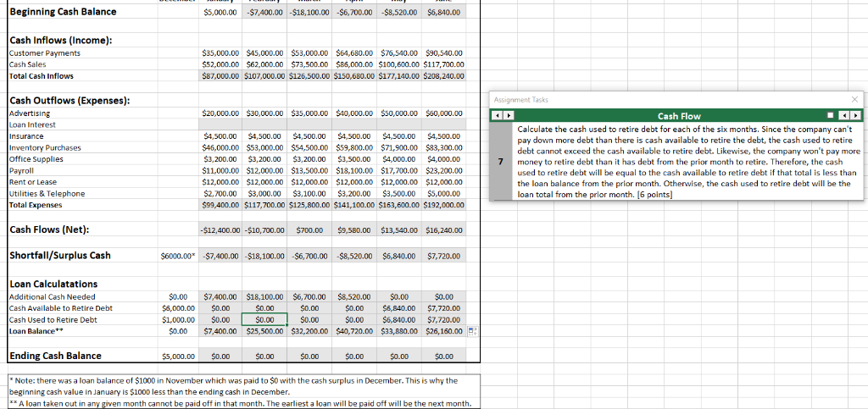868x409 pixels.
Task: Click the Cash Inflows (Income) heading
Action: [61, 41]
